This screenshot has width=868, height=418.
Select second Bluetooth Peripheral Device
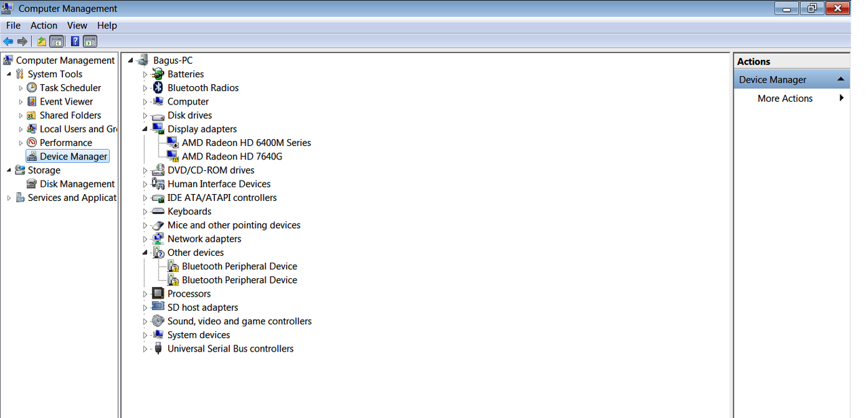point(239,280)
